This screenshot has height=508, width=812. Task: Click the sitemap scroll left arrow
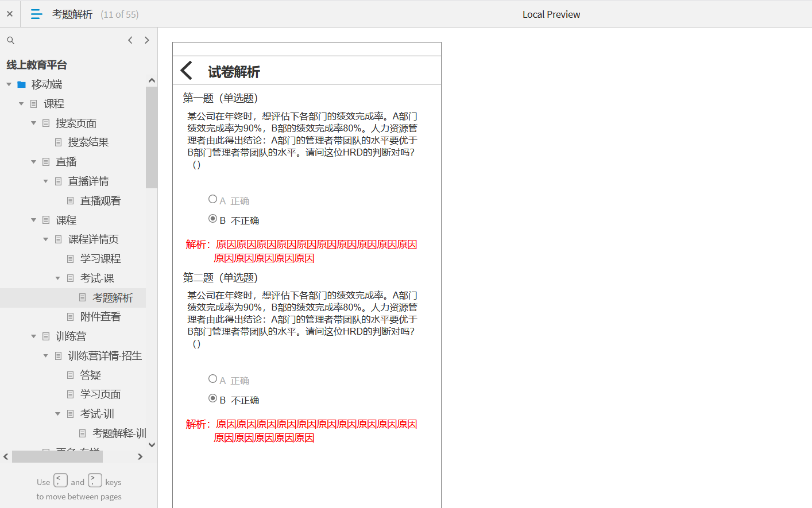(x=6, y=456)
